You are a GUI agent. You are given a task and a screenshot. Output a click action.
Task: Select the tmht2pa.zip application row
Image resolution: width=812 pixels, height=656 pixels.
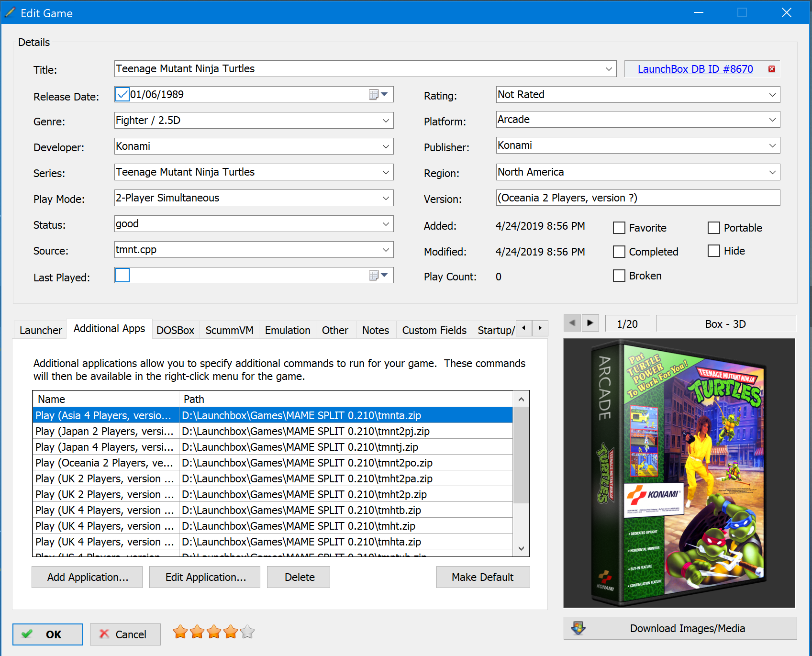(273, 478)
